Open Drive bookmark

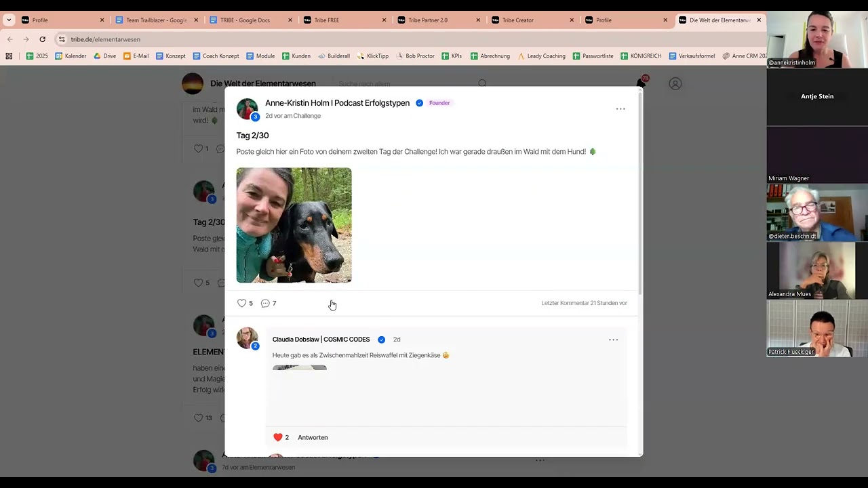104,56
